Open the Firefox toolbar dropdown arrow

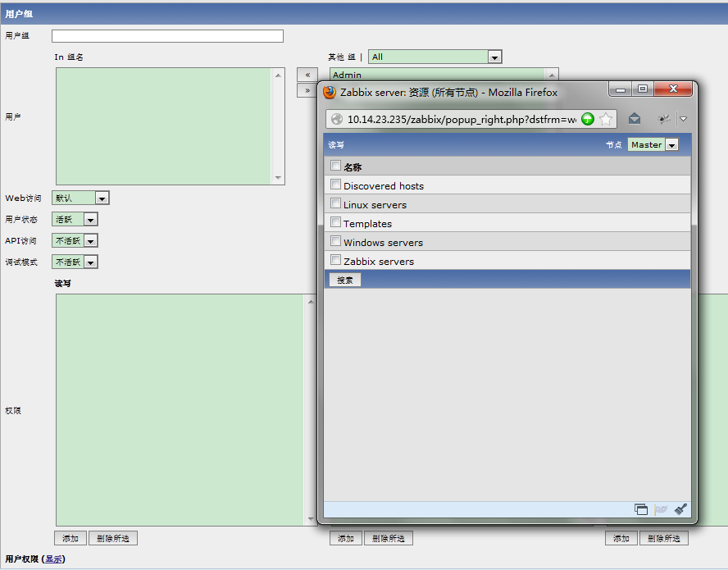pyautogui.click(x=684, y=119)
